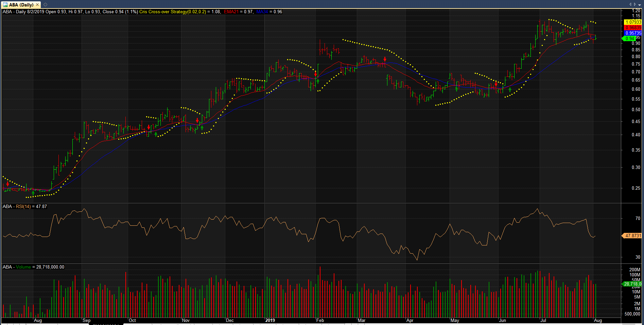Click the yellow 1.07933 price label

click(633, 22)
